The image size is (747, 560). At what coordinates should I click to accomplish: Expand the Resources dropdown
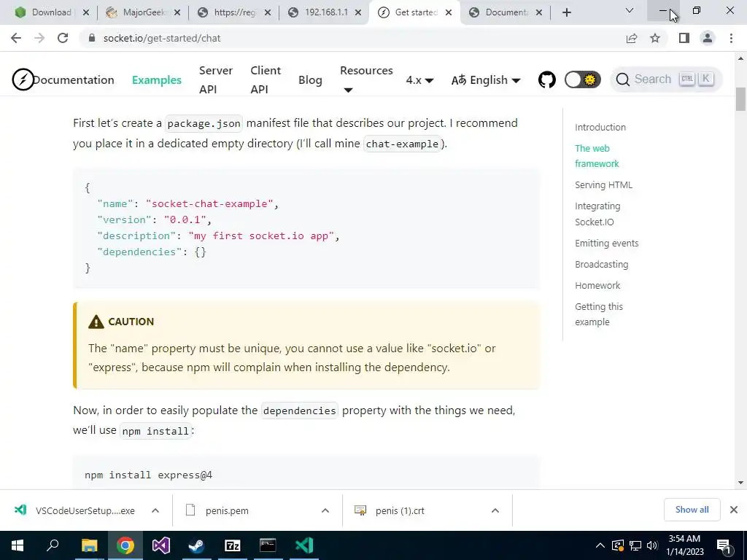click(x=366, y=79)
